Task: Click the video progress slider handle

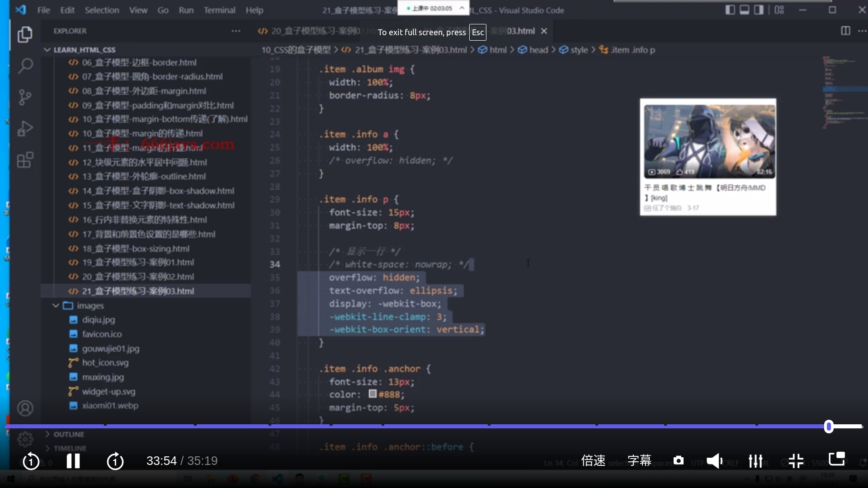Action: point(828,427)
